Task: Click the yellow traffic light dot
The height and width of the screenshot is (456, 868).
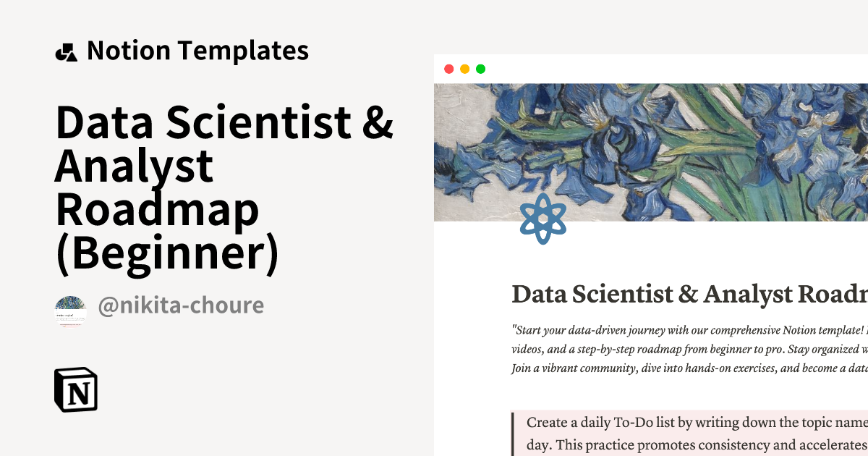Action: pyautogui.click(x=465, y=68)
